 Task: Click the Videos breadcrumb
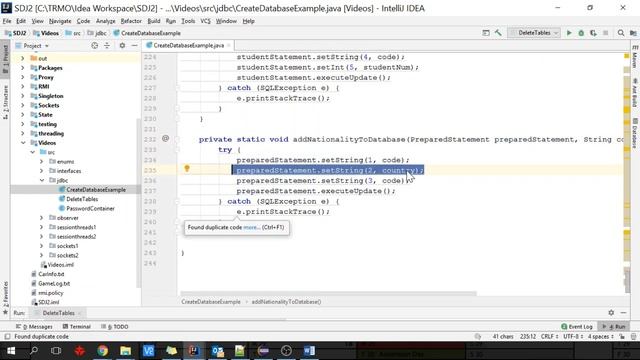(46, 33)
